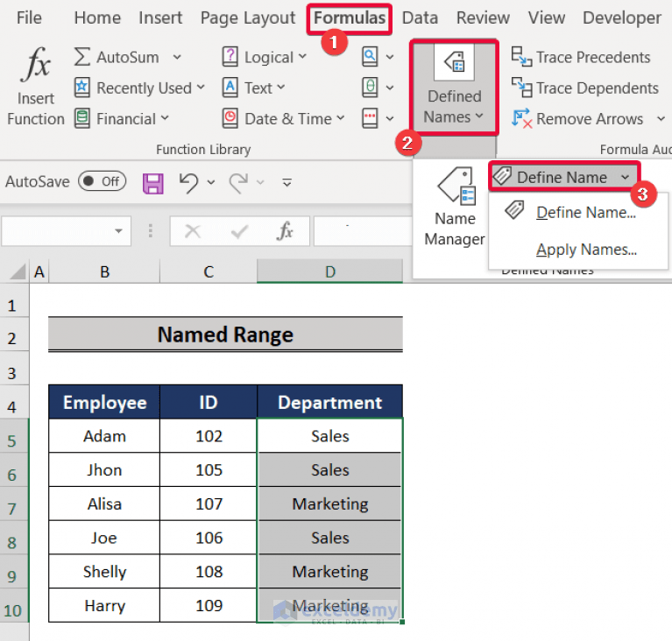Click tag icon beside Define Name... menu entry
This screenshot has width=672, height=641.
[514, 210]
